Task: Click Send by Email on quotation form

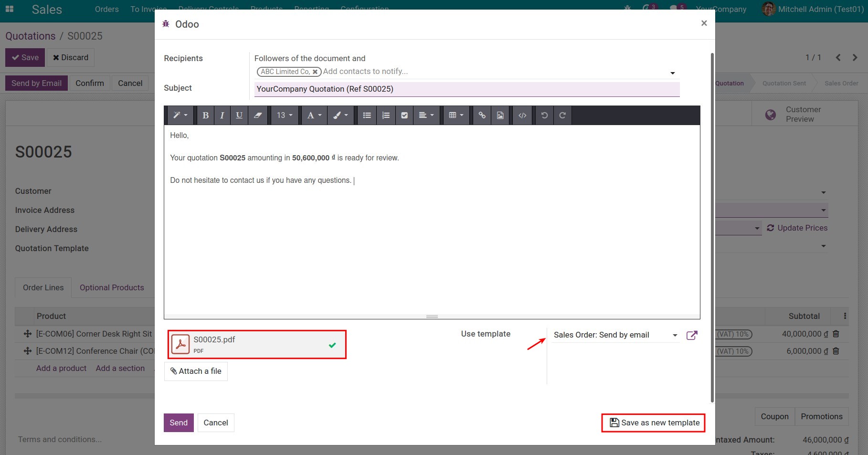Action: (36, 83)
